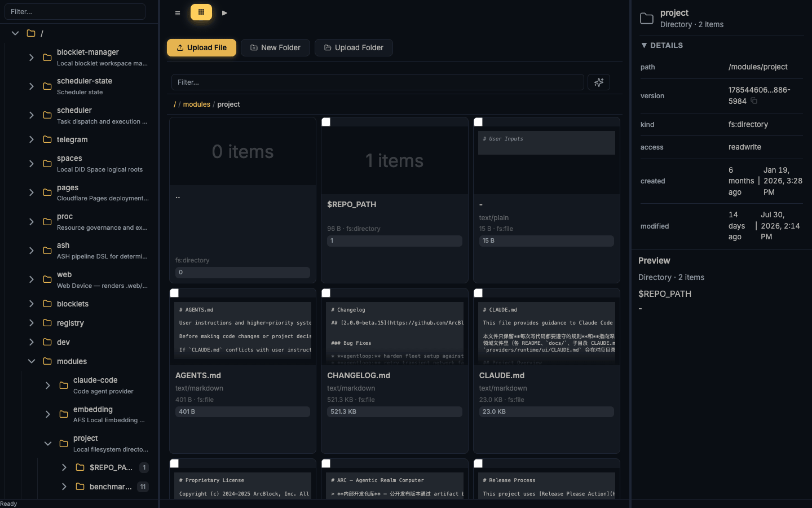
Task: Collapse the modules tree node
Action: coord(32,361)
